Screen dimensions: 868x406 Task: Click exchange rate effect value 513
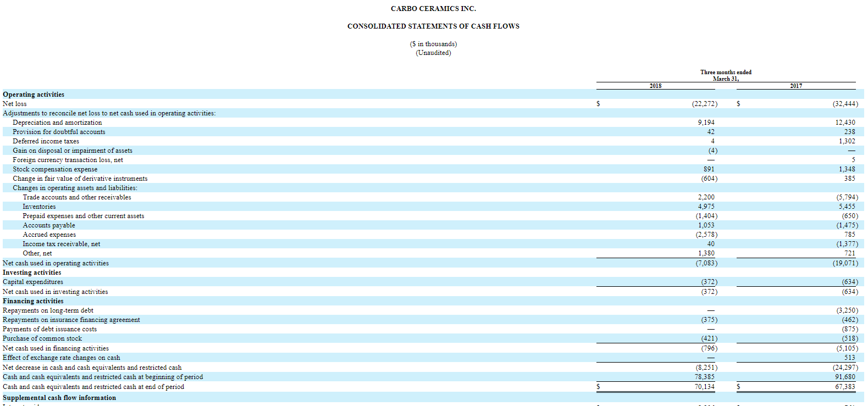pos(850,358)
